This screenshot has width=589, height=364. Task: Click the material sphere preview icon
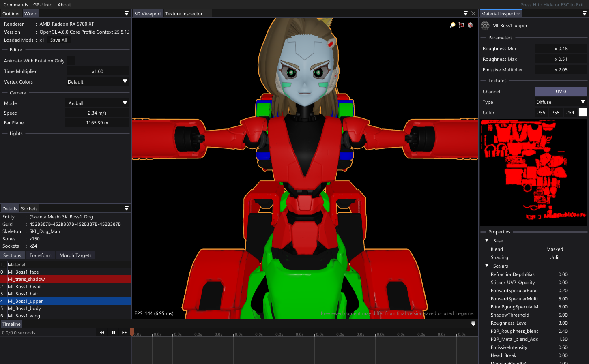coord(485,26)
